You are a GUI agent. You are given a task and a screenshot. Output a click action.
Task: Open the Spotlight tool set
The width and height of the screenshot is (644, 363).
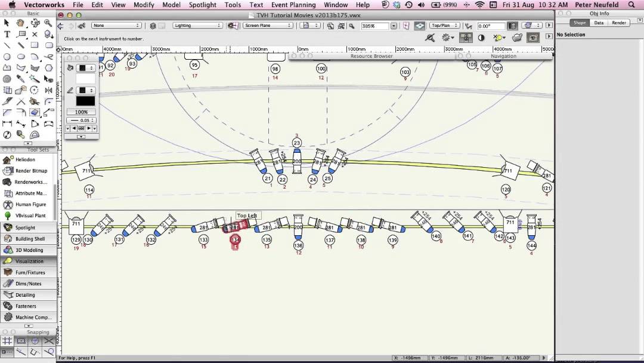(29, 227)
